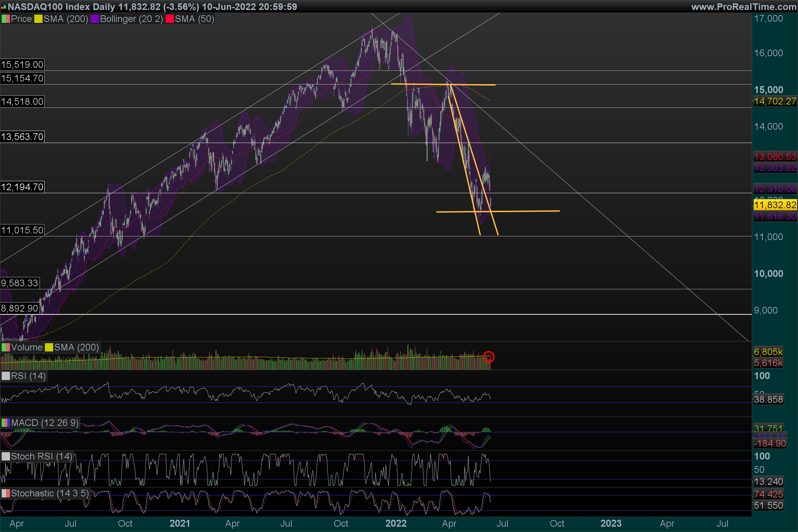Open the SMA (50) indicator label
The width and height of the screenshot is (798, 532).
pyautogui.click(x=195, y=19)
